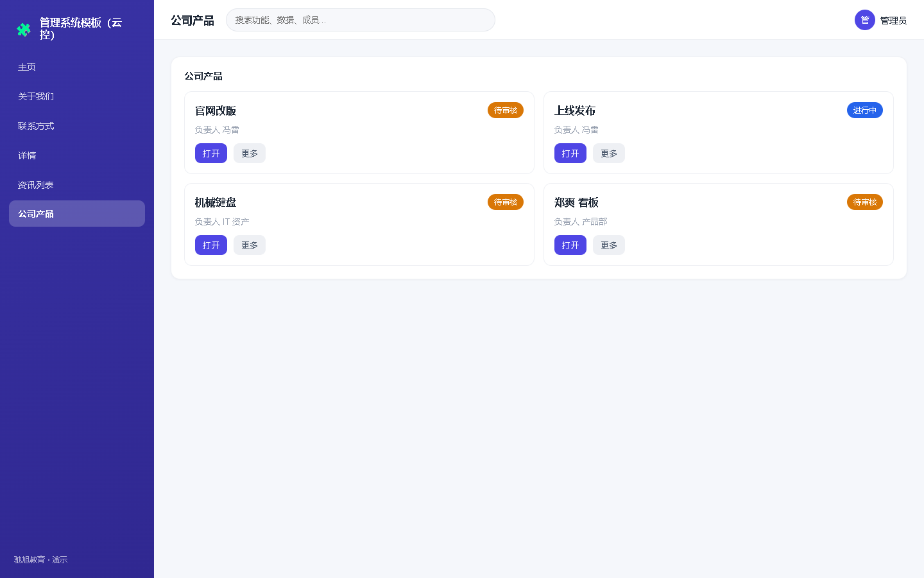The width and height of the screenshot is (924, 578).
Task: Click 待审核 badge on 官网改版 card
Action: [506, 110]
